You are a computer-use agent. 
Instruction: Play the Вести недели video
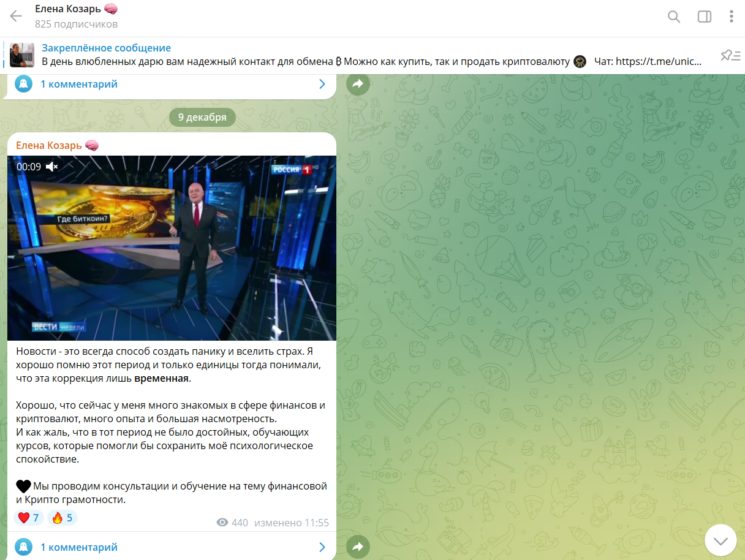pyautogui.click(x=172, y=248)
